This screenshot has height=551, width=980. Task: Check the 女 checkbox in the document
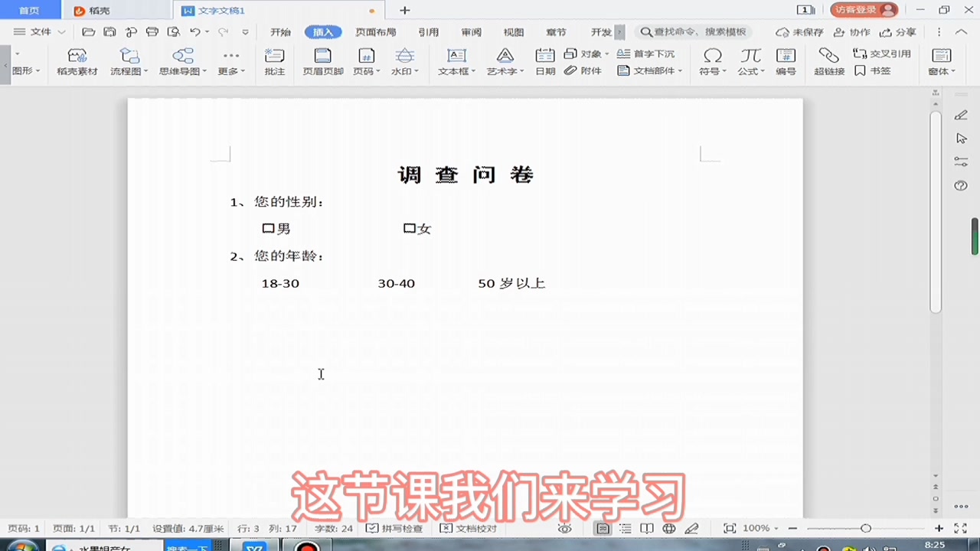click(x=410, y=228)
